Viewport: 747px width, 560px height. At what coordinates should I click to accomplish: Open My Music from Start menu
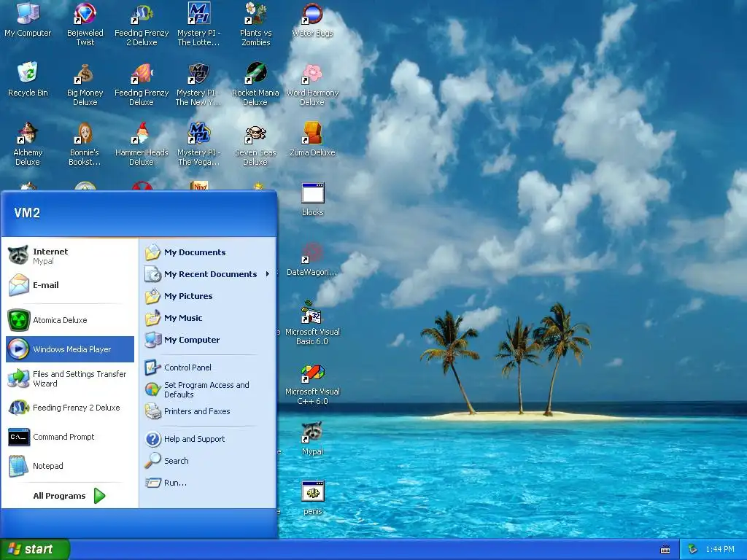pos(208,318)
